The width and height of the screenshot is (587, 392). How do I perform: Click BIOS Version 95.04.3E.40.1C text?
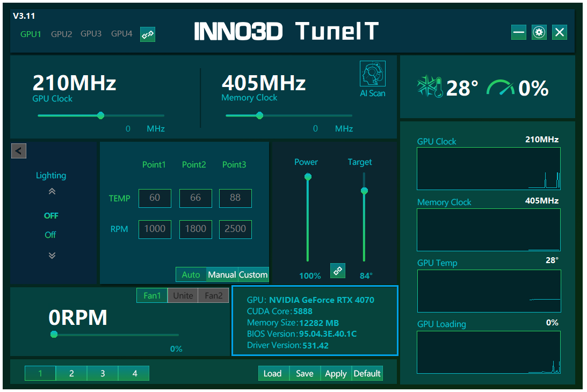pyautogui.click(x=302, y=333)
